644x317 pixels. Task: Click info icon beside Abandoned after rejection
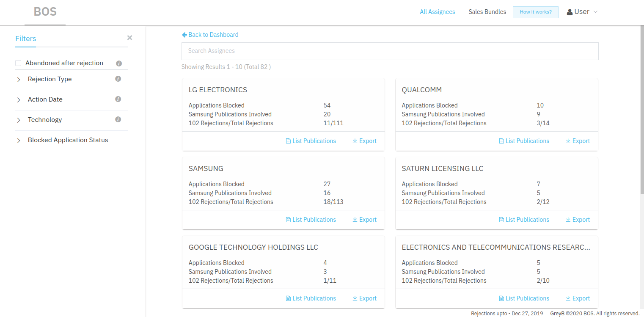point(119,63)
